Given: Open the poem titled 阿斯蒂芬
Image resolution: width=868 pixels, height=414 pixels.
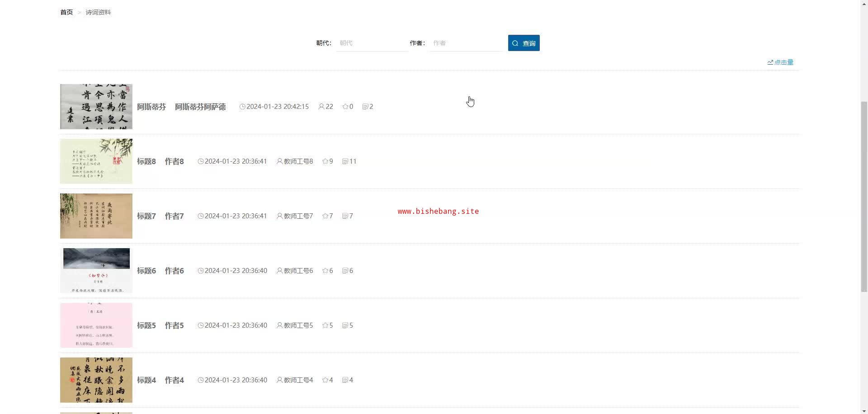Looking at the screenshot, I should (151, 107).
